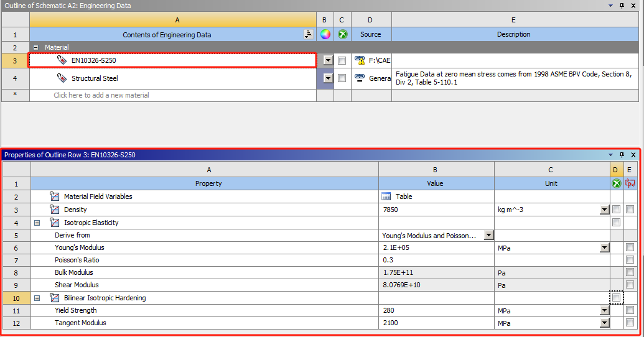Screen dimensions: 644x337
Task: Select the EN10326-S250 material row
Action: pos(172,60)
